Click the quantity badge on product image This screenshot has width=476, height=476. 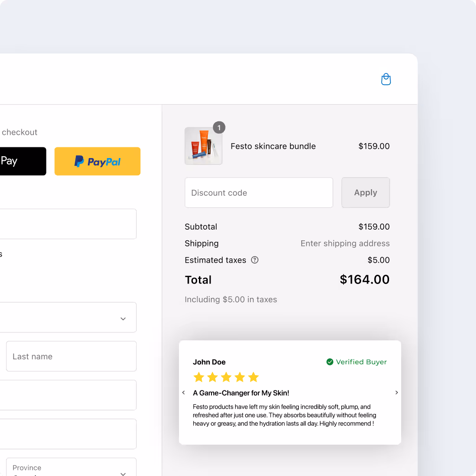pos(219,127)
